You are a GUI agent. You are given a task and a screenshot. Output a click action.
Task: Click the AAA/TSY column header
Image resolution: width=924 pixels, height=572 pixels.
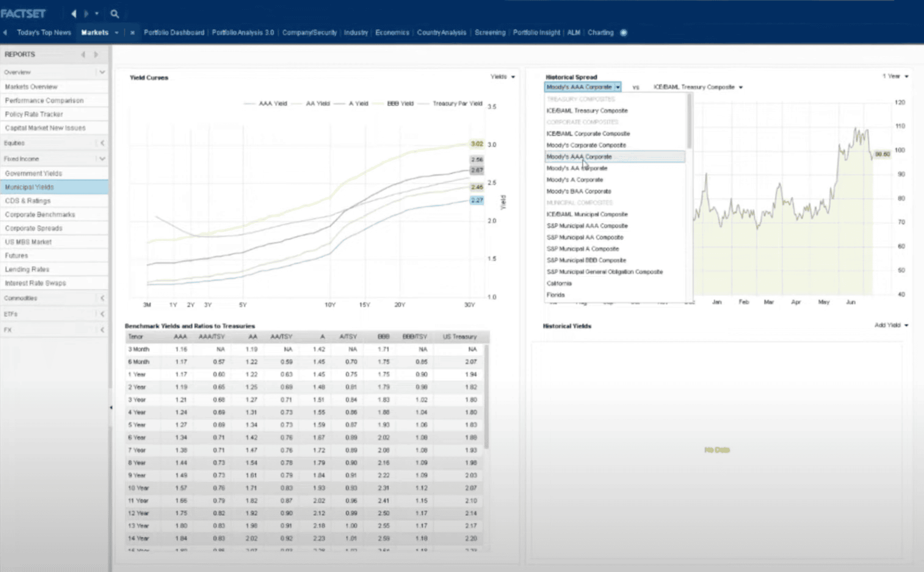coord(211,337)
